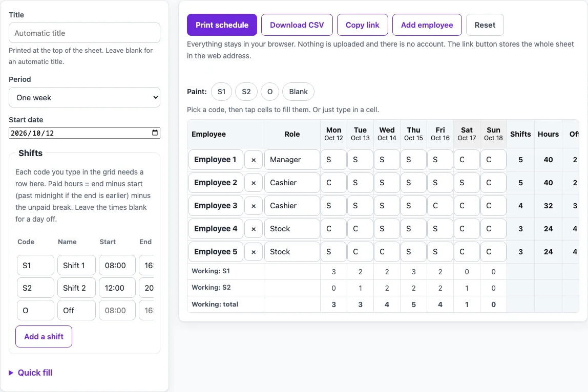Focus the Automatic title input field

pos(85,33)
